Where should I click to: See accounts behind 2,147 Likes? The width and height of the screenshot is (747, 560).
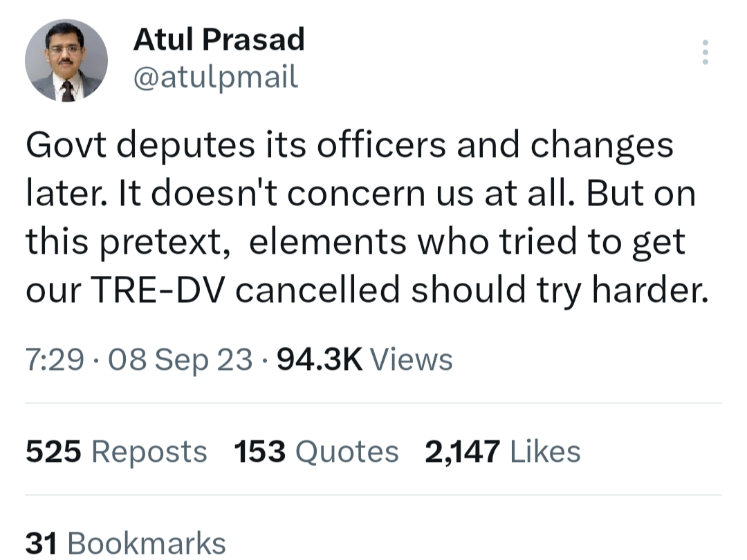pyautogui.click(x=501, y=451)
